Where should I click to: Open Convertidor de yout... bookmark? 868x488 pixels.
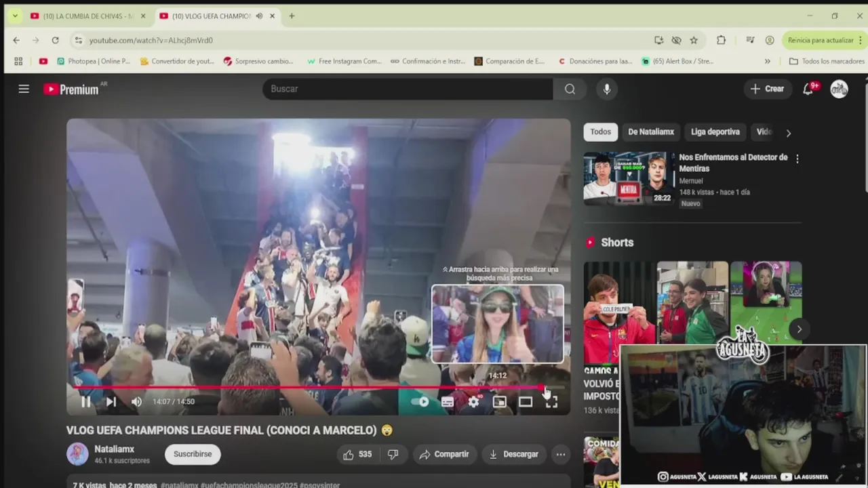(177, 61)
